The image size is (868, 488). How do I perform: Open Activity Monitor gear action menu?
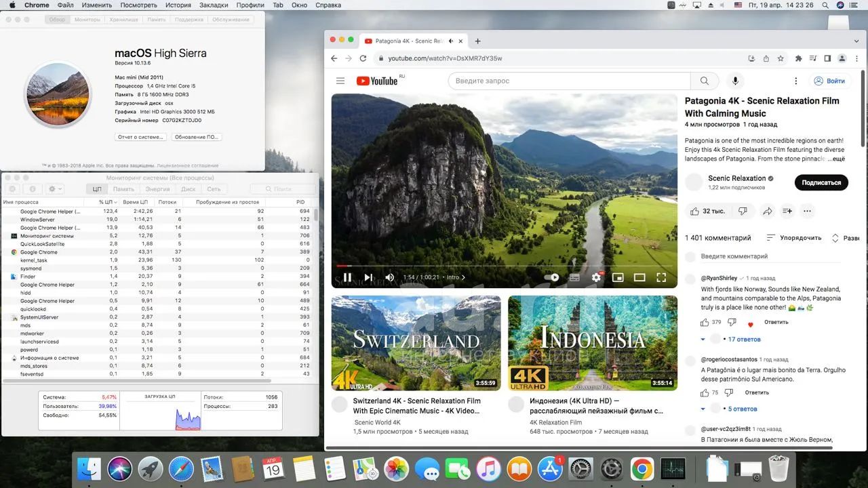pyautogui.click(x=55, y=189)
